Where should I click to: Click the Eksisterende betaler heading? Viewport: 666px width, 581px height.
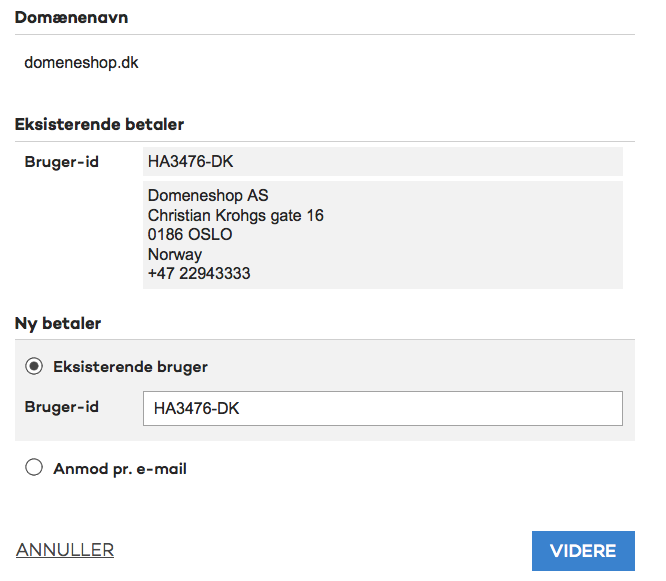[99, 124]
